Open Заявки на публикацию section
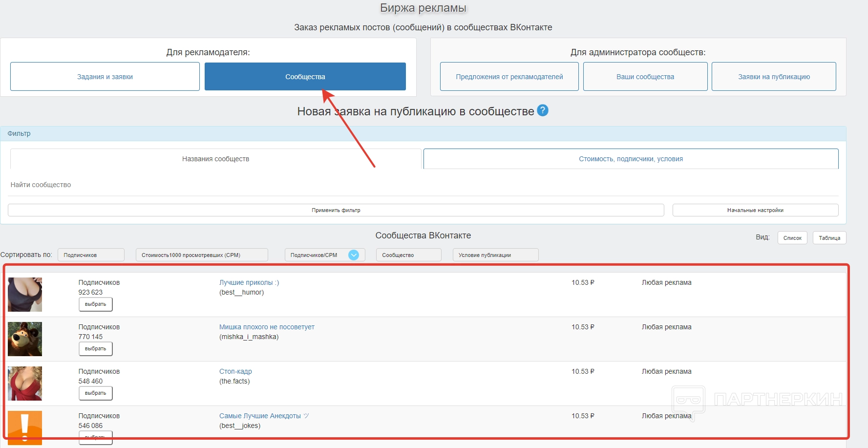Screen dimensions: 868x448 coord(773,77)
